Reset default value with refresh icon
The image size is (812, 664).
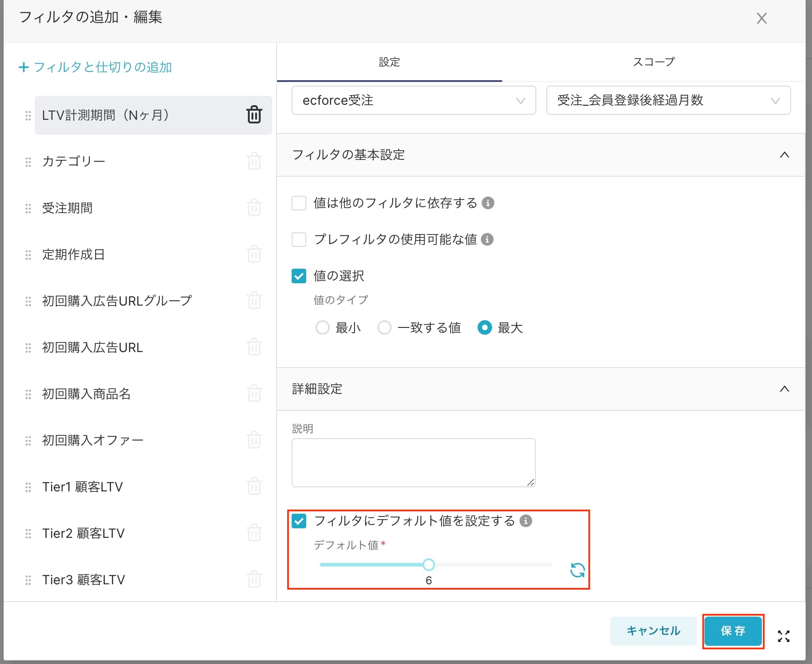coord(578,570)
